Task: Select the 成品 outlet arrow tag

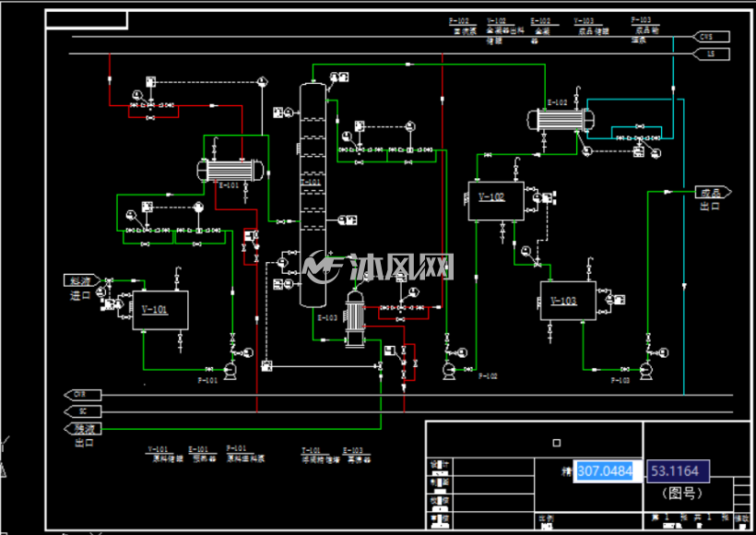Action: [x=713, y=192]
